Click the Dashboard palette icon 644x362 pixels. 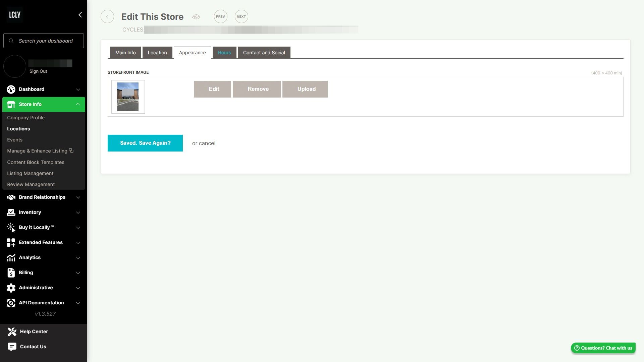tap(11, 89)
